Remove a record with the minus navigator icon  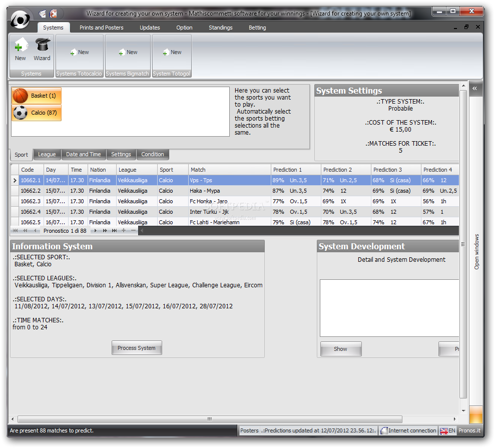pos(133,231)
